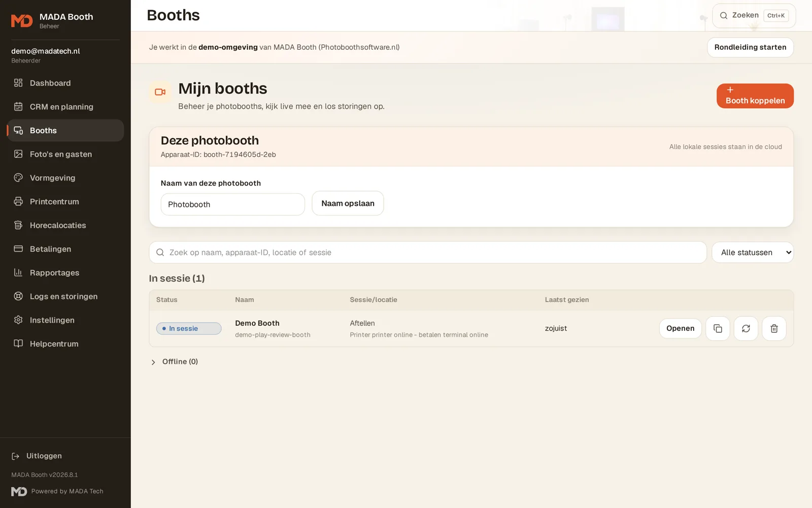Image resolution: width=812 pixels, height=508 pixels.
Task: Click the MADA Booth MD logo
Action: 22,21
